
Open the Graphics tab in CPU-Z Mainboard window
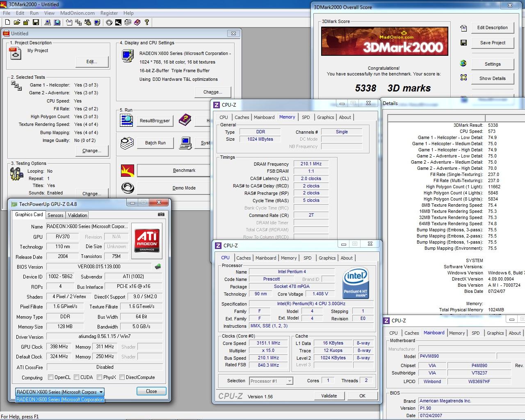click(x=495, y=333)
